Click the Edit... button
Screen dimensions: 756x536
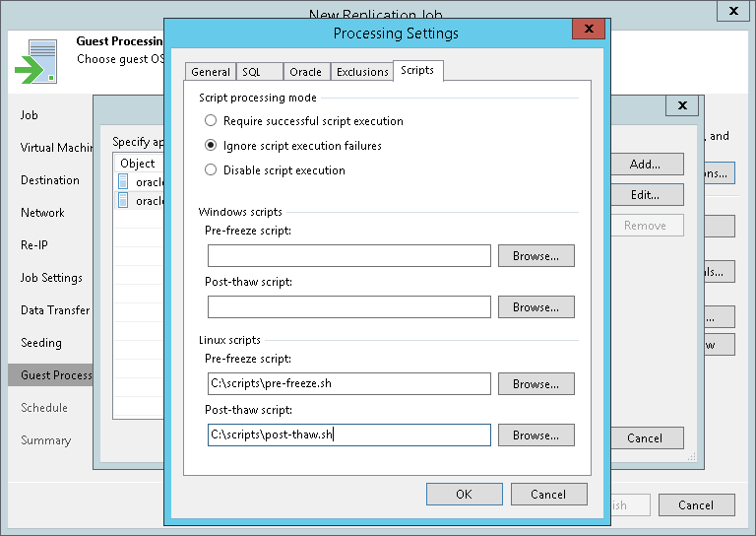click(645, 195)
